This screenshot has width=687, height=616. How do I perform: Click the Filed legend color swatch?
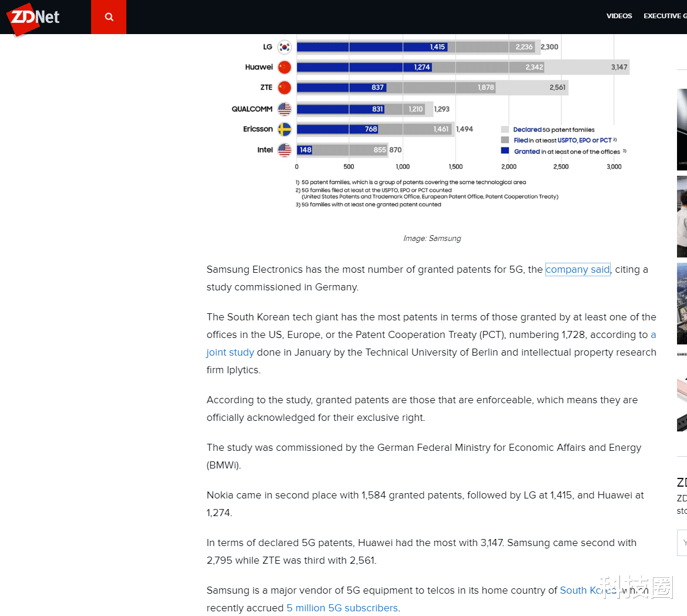505,140
